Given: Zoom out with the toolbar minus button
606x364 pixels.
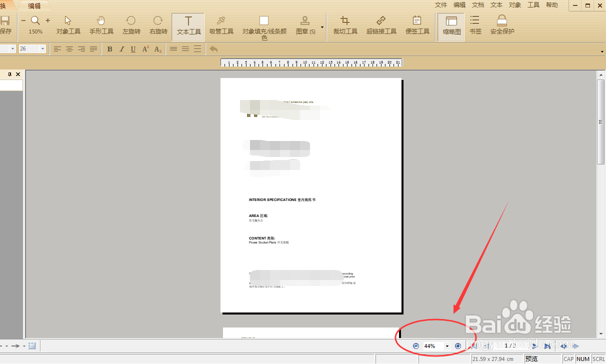Looking at the screenshot, I should [23, 20].
